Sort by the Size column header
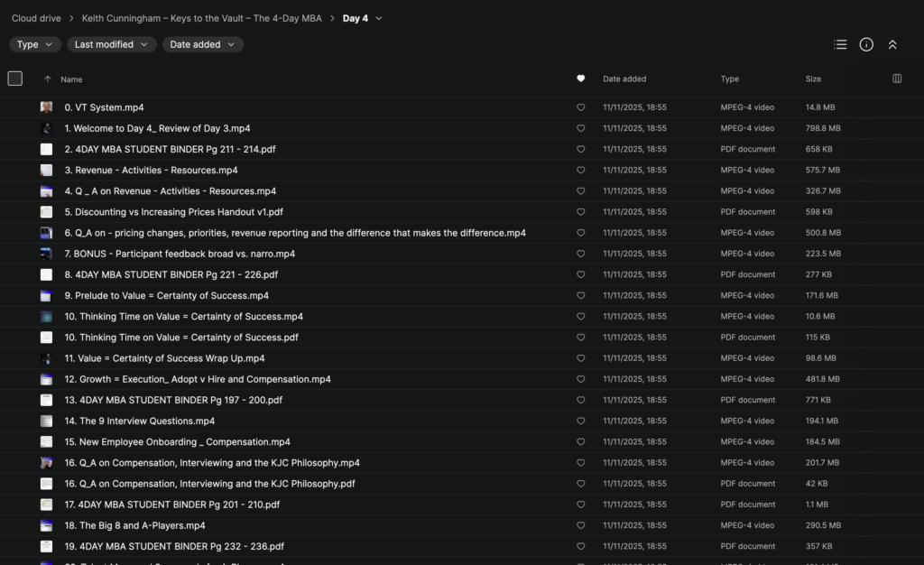This screenshot has height=565, width=924. (813, 79)
